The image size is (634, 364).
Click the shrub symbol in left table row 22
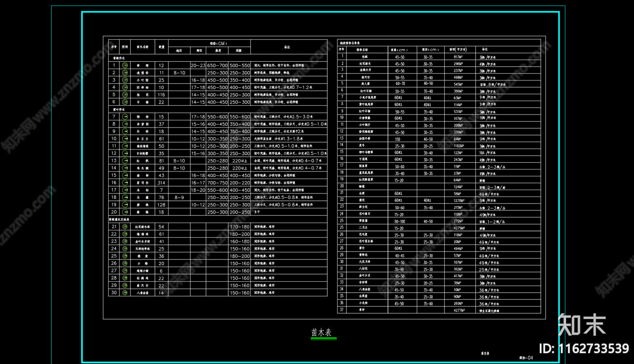coord(125,234)
